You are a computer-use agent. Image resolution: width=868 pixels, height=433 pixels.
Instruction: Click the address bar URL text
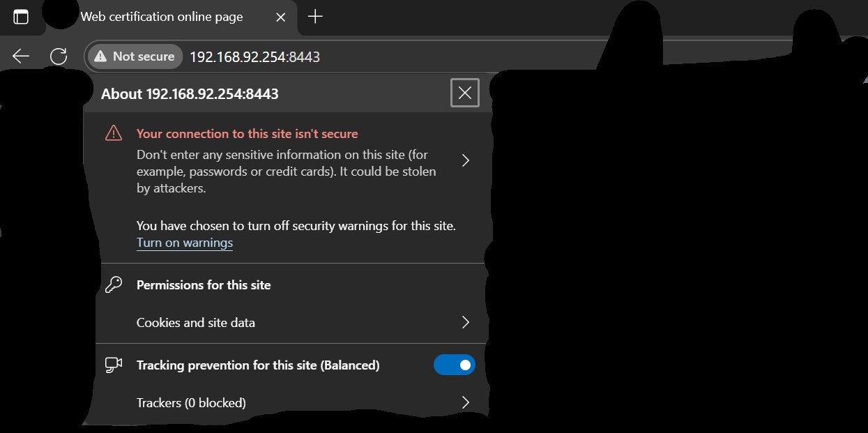click(x=254, y=56)
